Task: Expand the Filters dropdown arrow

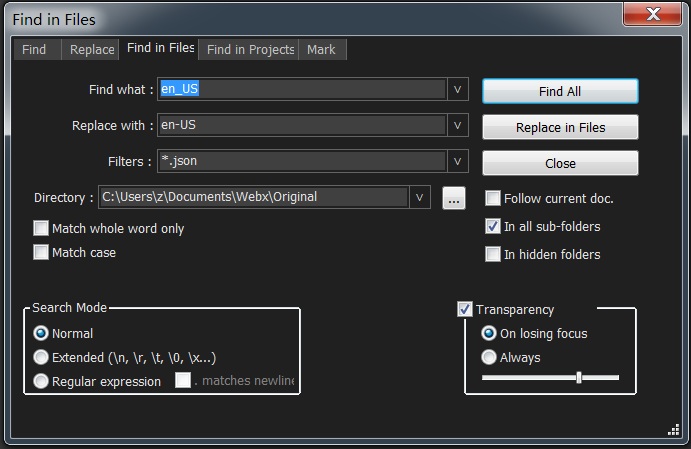Action: tap(458, 161)
